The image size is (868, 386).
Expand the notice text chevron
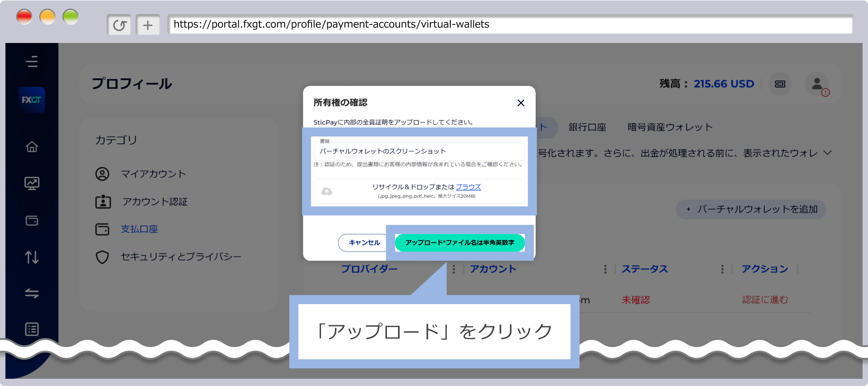pos(827,153)
